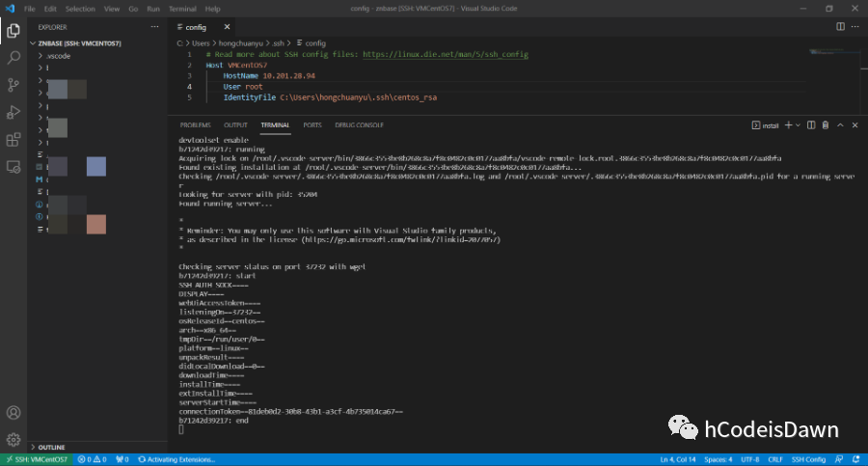This screenshot has height=466, width=868.
Task: Click the Ln 4, Col 14 status item
Action: click(678, 459)
